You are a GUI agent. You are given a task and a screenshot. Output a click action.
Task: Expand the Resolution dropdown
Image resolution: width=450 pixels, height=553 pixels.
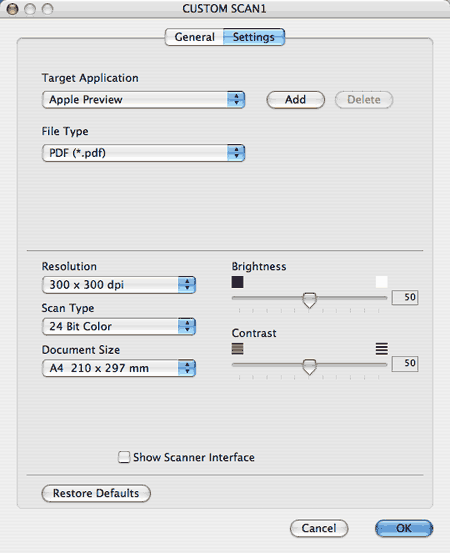(x=119, y=285)
